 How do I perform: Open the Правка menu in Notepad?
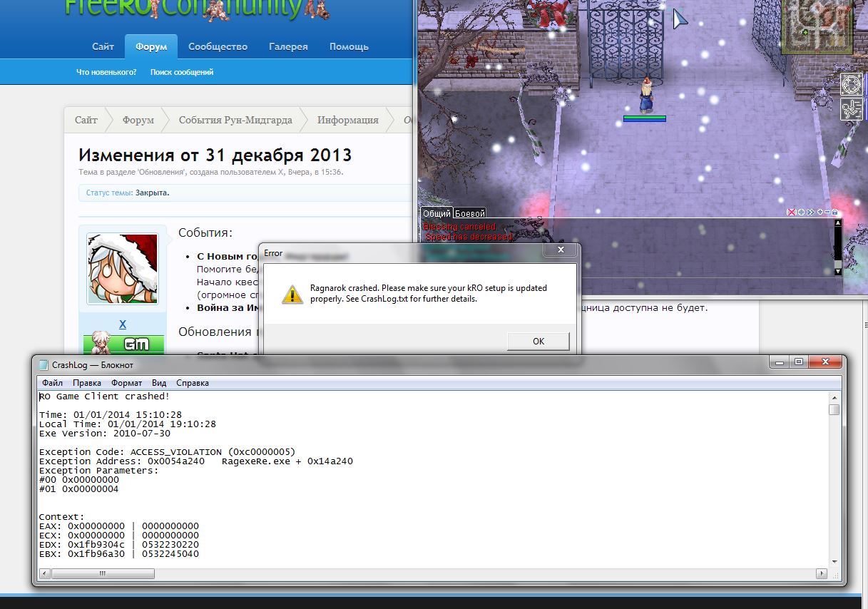pos(86,383)
